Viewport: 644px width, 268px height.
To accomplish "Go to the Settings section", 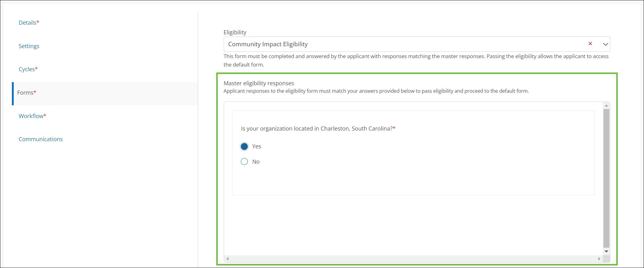I will 29,46.
